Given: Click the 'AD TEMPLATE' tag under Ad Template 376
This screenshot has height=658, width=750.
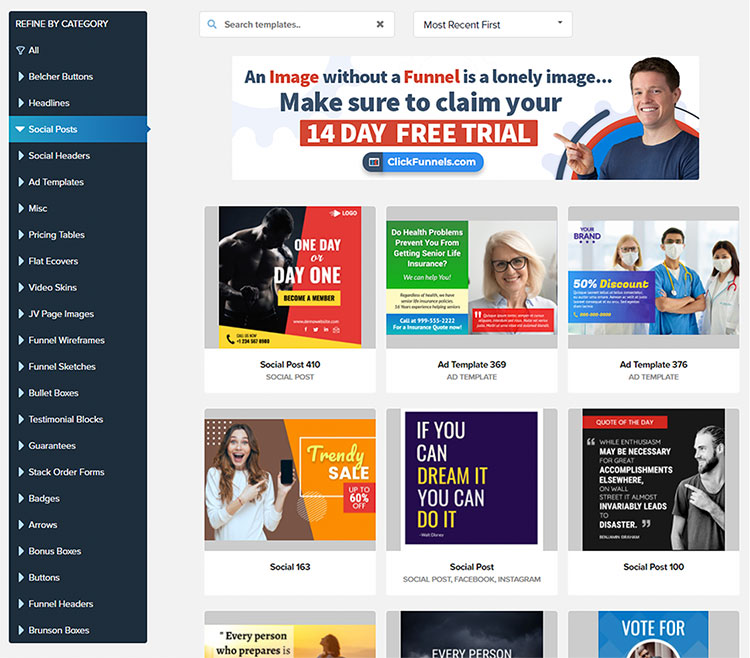Looking at the screenshot, I should pos(653,377).
